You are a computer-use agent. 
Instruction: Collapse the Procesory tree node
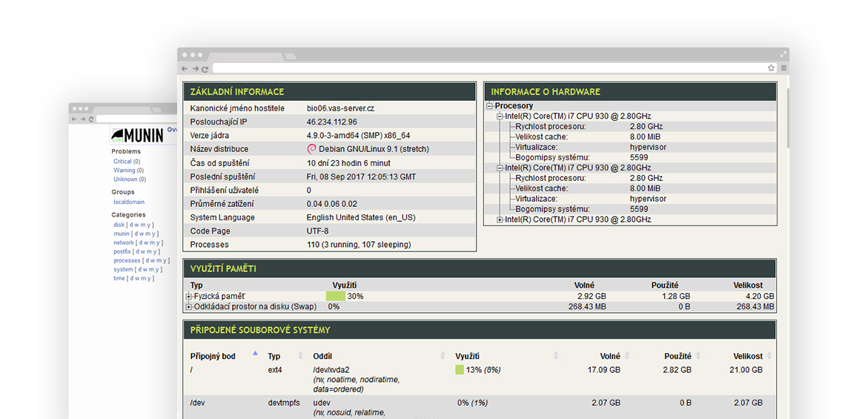point(490,106)
